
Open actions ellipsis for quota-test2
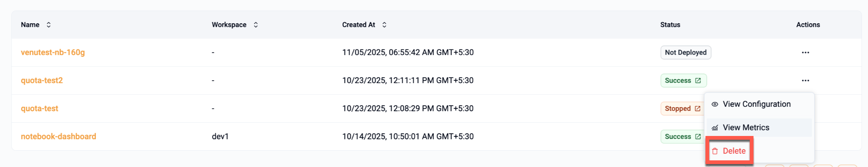tap(805, 81)
